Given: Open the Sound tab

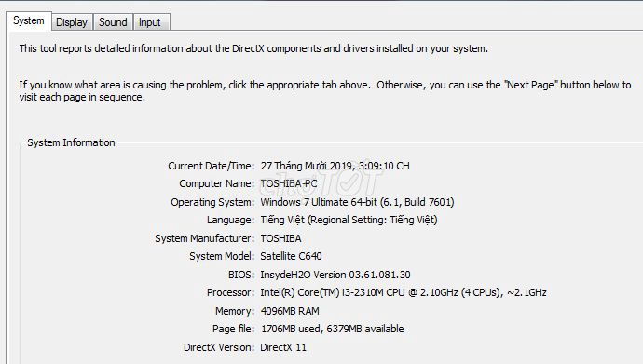Looking at the screenshot, I should pos(113,22).
